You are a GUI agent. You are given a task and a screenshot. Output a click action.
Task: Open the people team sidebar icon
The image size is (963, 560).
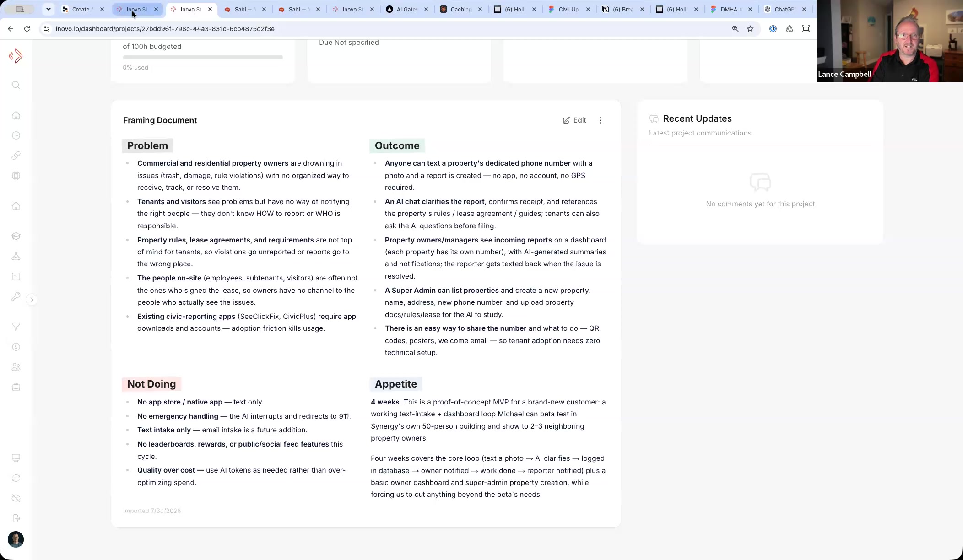[16, 367]
